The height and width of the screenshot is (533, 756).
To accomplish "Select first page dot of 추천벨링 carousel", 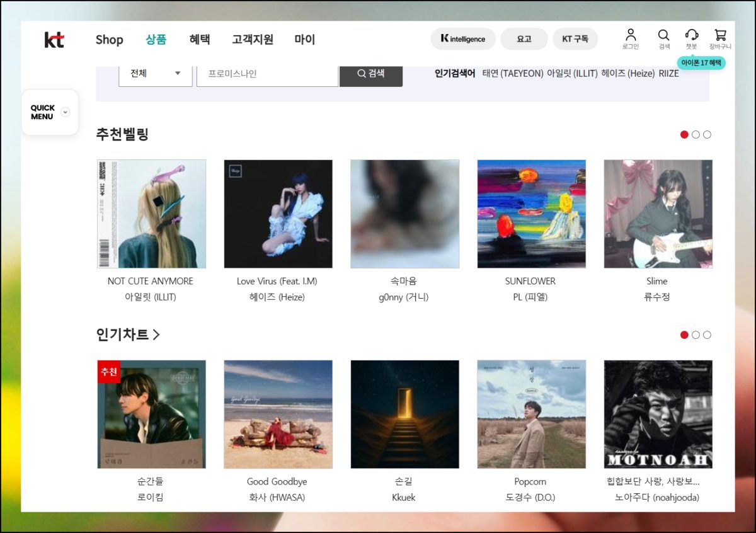I will 684,134.
